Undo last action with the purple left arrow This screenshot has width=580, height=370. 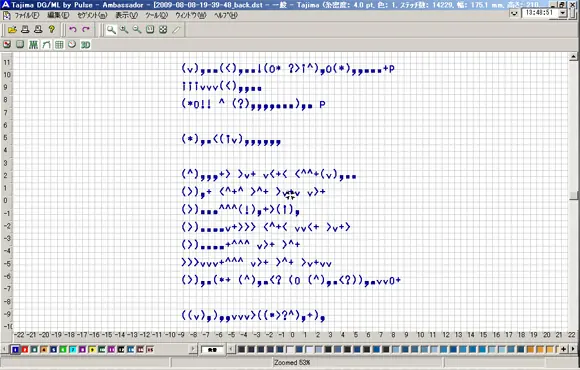[73, 30]
